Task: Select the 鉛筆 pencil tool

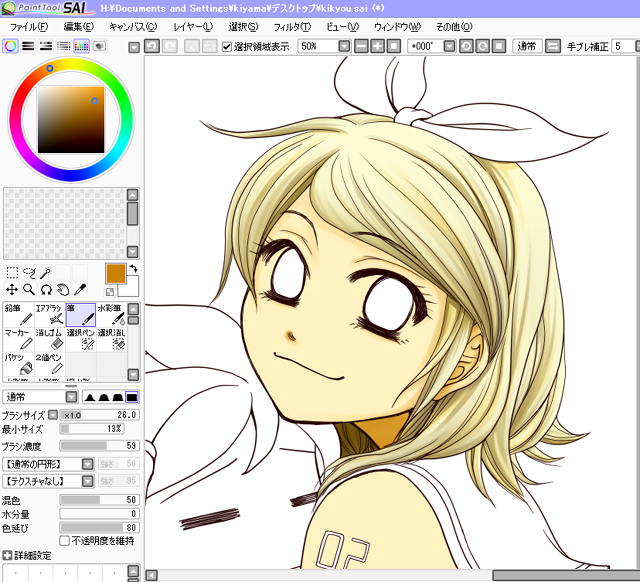Action: (x=19, y=314)
